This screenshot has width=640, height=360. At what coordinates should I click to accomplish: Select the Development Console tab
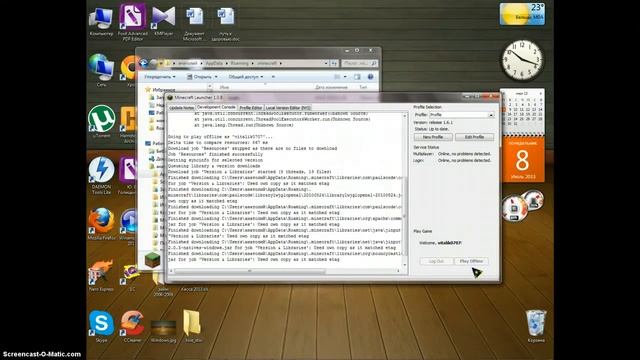[216, 107]
